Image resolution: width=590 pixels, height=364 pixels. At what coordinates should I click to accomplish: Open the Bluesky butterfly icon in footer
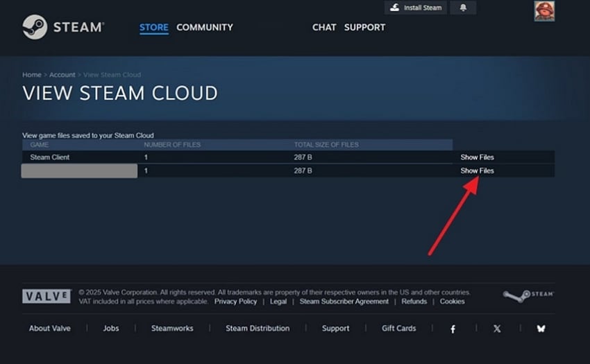[x=541, y=329]
